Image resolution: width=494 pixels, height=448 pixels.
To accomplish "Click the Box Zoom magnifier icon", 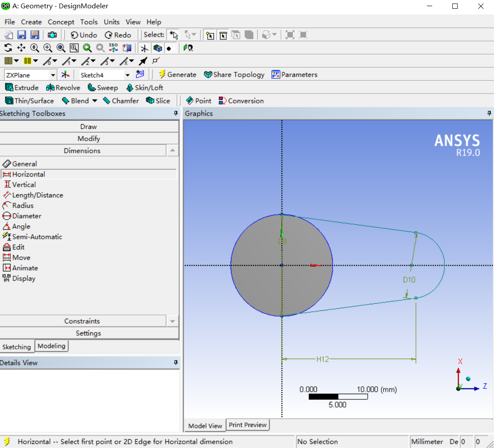I will (48, 48).
